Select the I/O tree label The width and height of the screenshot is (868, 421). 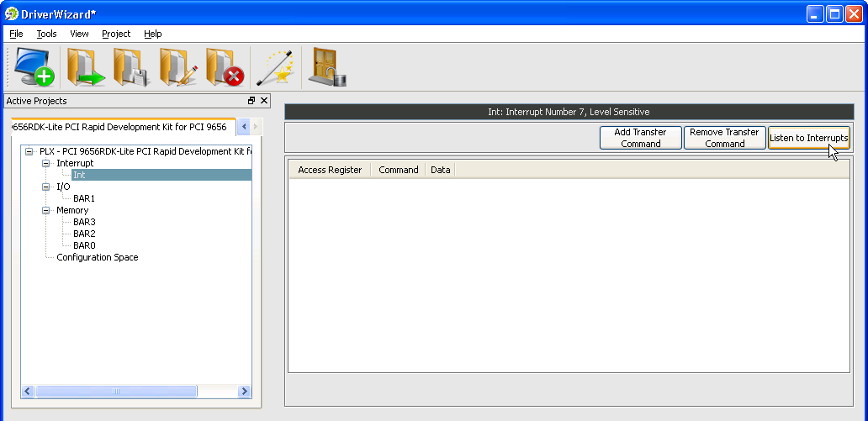point(63,187)
